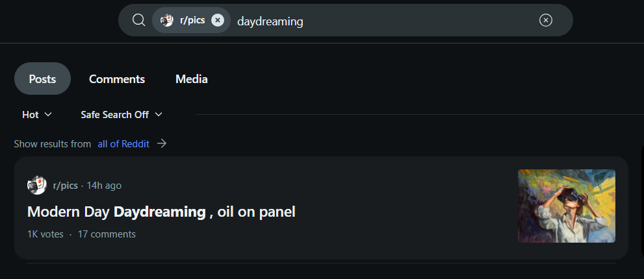Remove the r/pics filter chip
Image resolution: width=644 pixels, height=279 pixels.
pos(218,20)
